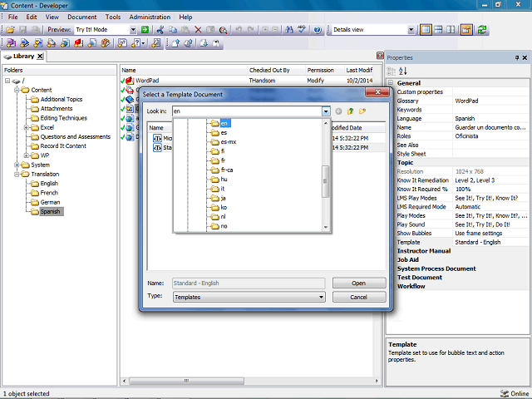Image resolution: width=532 pixels, height=399 pixels.
Task: Open the Edit menu
Action: 32,17
